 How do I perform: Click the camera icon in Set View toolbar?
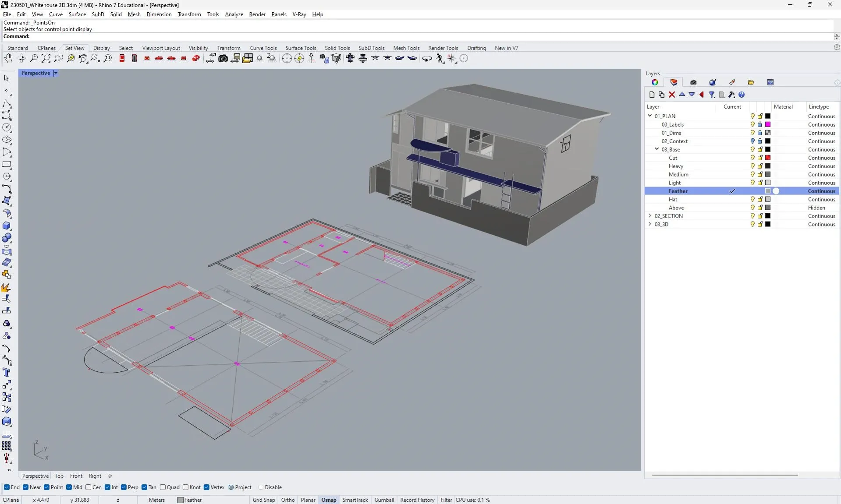click(223, 58)
